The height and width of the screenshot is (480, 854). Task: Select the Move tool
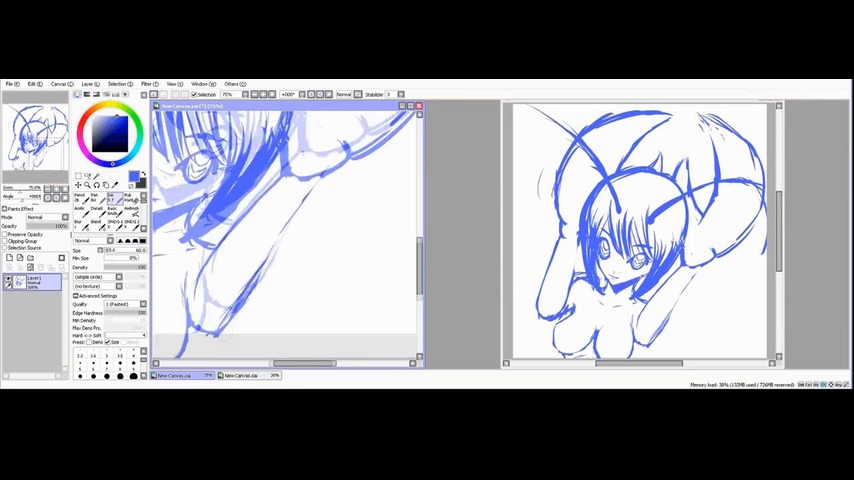click(78, 185)
